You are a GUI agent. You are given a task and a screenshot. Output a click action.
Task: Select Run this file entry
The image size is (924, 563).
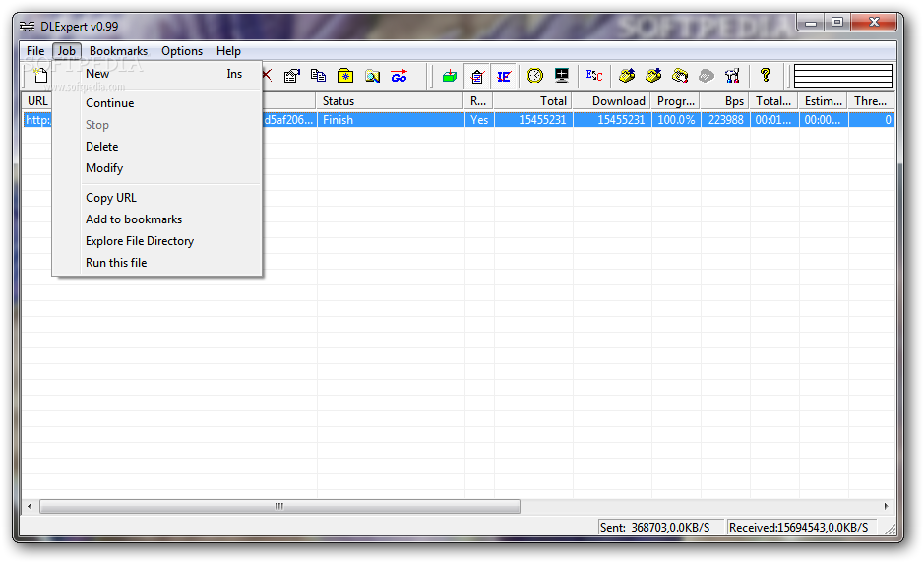pyautogui.click(x=157, y=263)
